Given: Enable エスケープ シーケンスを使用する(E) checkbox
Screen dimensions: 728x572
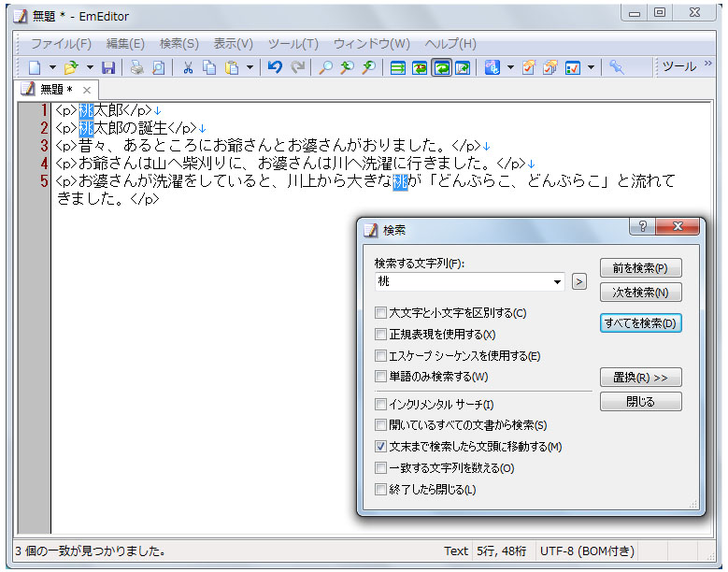Looking at the screenshot, I should pyautogui.click(x=380, y=356).
